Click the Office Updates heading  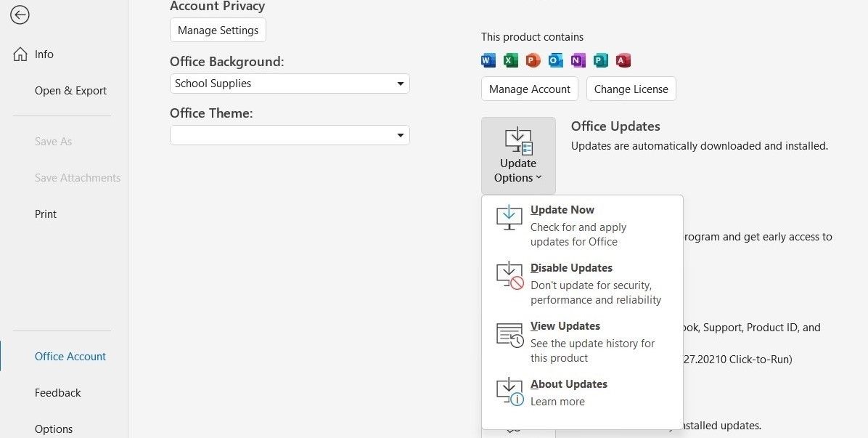pyautogui.click(x=615, y=126)
